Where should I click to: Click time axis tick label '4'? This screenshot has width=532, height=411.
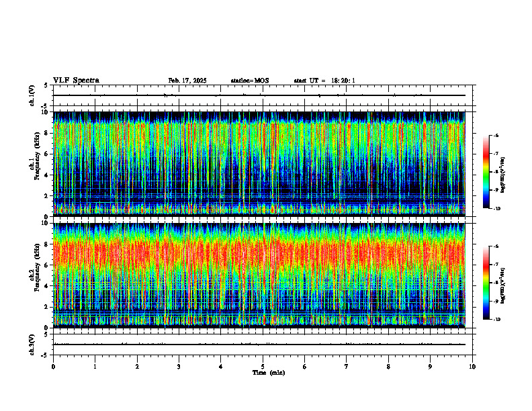[220, 367]
